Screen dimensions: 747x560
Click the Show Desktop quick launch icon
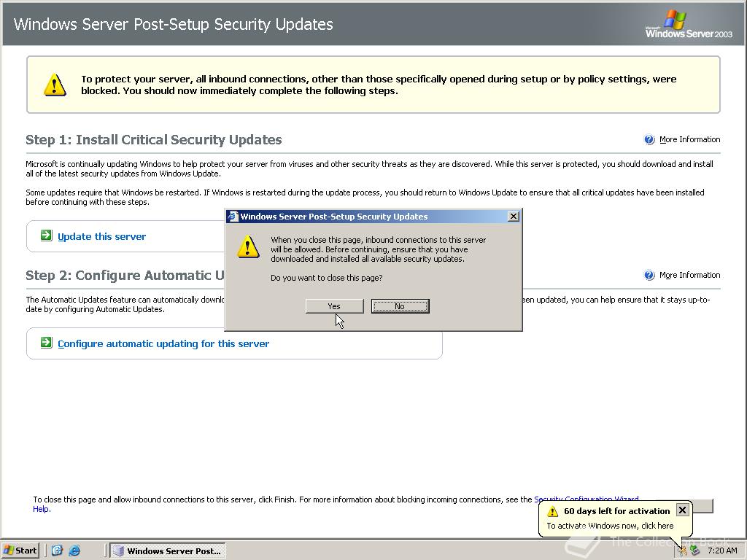(57, 551)
